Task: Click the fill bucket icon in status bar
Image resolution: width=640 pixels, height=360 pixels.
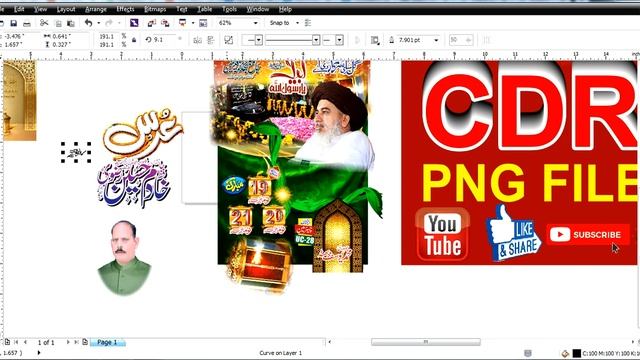Action: click(565, 353)
